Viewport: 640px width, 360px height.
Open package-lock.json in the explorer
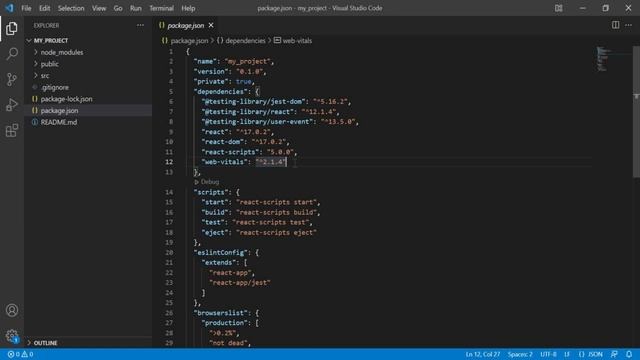[x=66, y=99]
